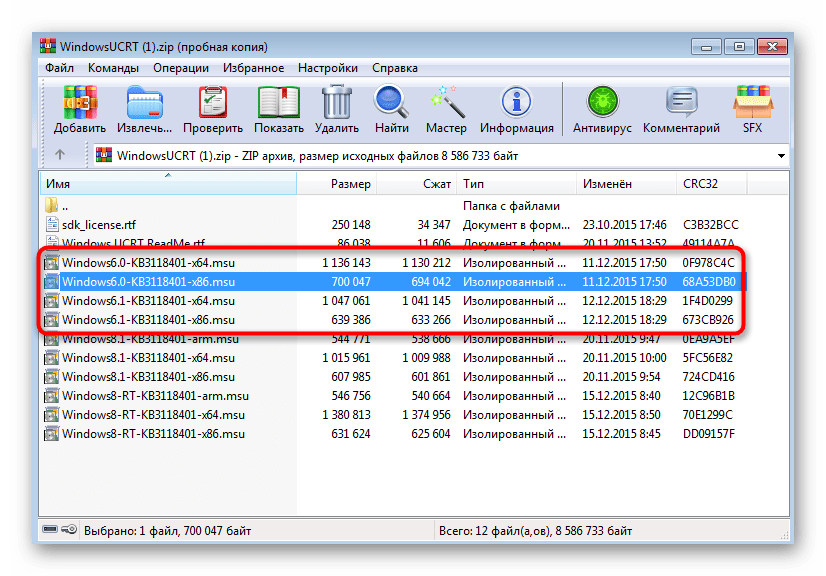Open the Информация info icon
This screenshot has width=826, height=576.
click(x=516, y=102)
